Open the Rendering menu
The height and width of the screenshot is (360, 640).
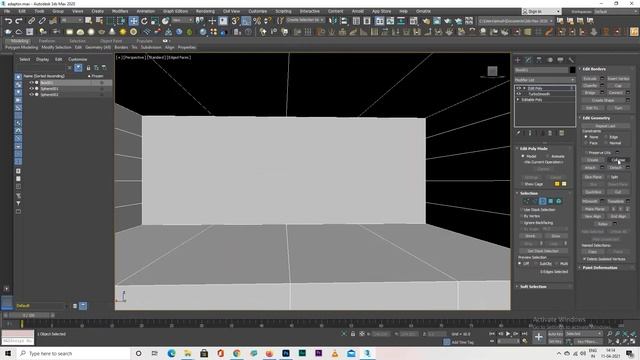click(205, 11)
